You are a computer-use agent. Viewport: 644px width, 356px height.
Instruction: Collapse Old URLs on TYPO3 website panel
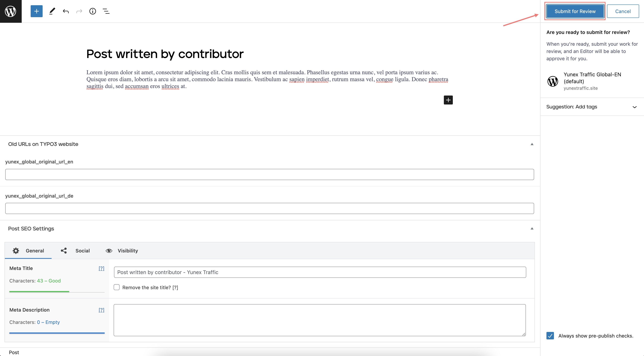click(532, 144)
